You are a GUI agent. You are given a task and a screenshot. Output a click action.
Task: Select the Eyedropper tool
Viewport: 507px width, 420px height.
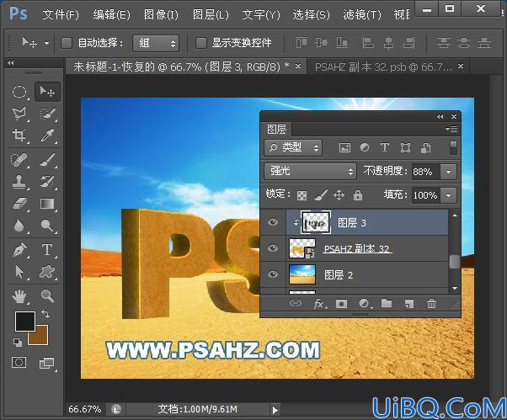point(47,136)
